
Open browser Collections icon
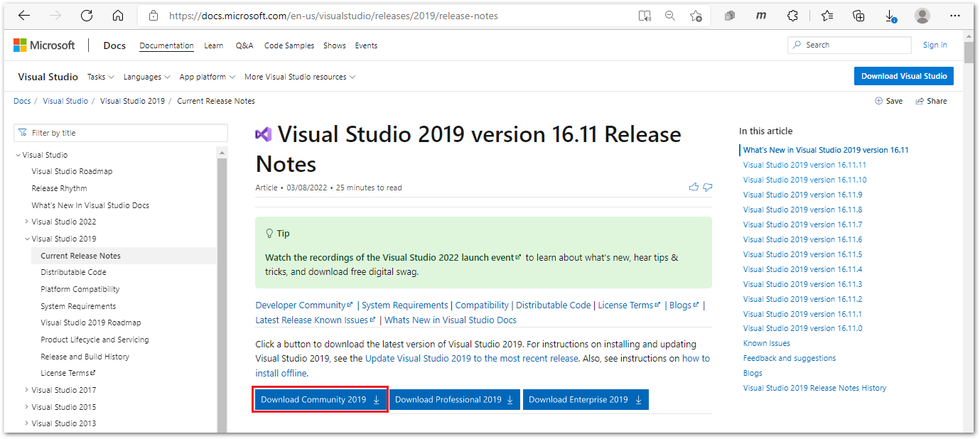(858, 16)
